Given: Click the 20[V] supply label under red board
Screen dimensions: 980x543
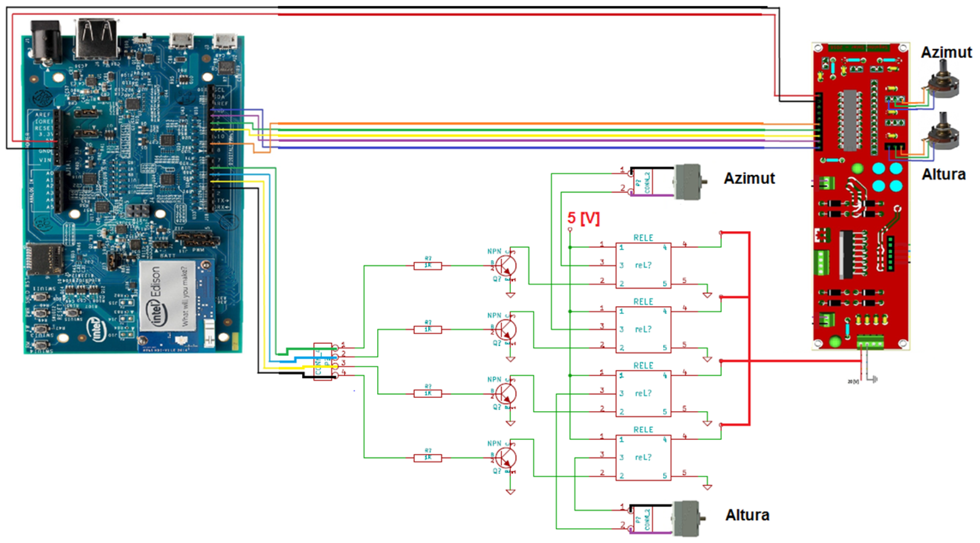Looking at the screenshot, I should [853, 381].
